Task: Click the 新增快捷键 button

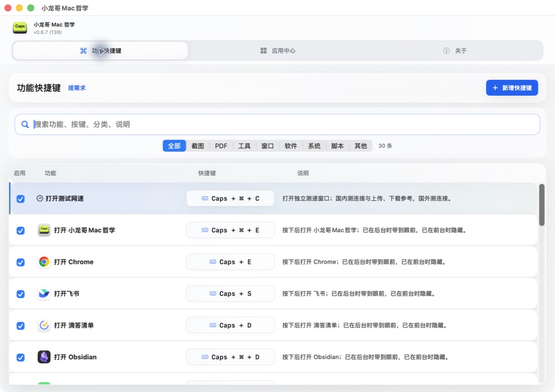Action: tap(512, 88)
